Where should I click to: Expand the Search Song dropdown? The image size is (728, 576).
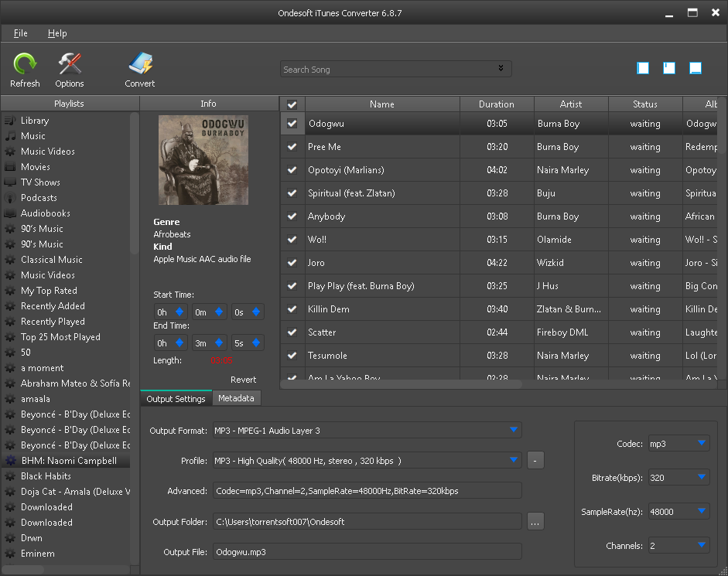click(x=501, y=69)
